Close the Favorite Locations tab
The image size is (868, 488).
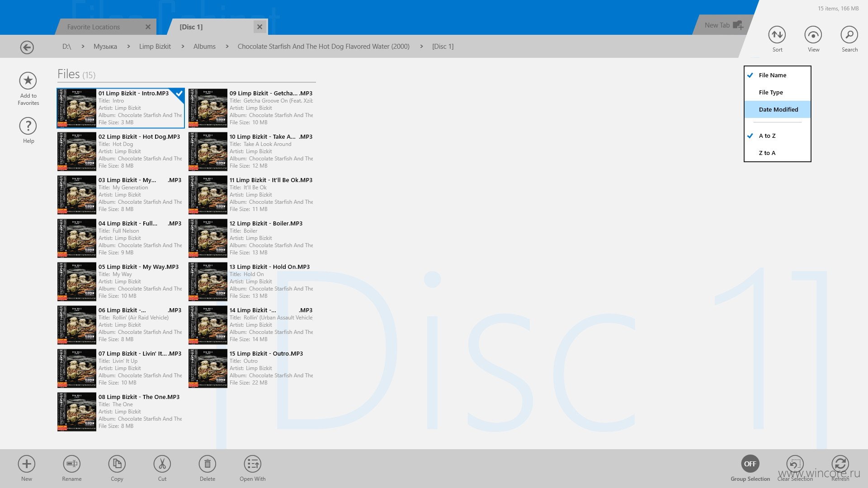148,27
